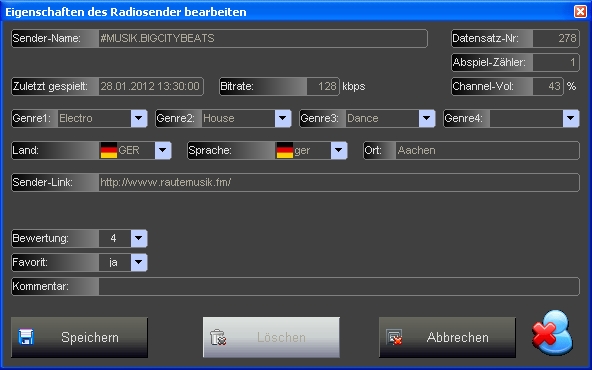Open the Land country dropdown arrow
The image size is (592, 370).
(x=163, y=150)
